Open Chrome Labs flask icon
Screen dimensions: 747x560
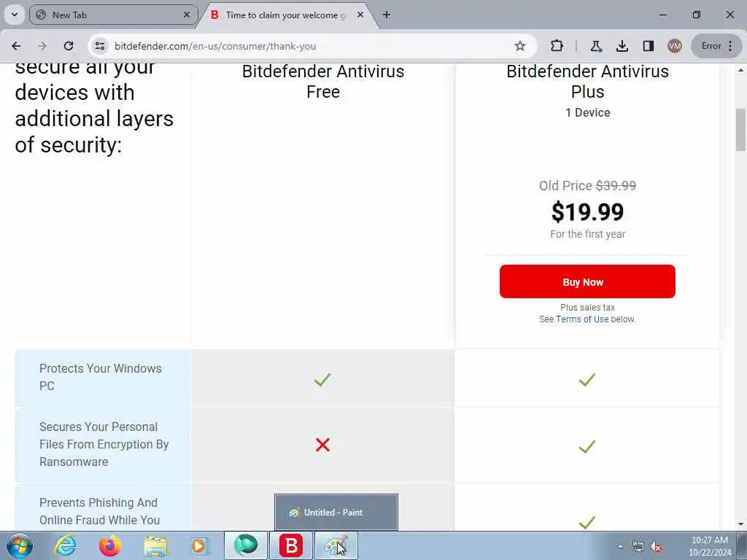595,46
